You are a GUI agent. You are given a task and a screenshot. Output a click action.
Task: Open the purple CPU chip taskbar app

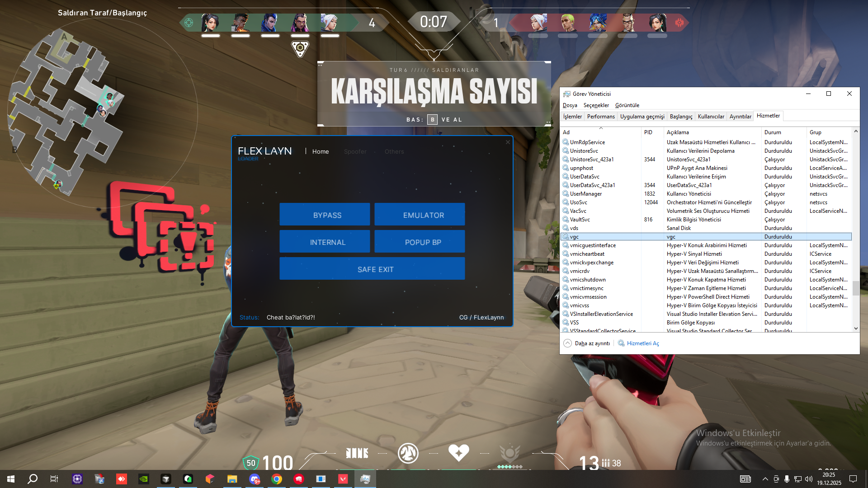click(x=77, y=479)
